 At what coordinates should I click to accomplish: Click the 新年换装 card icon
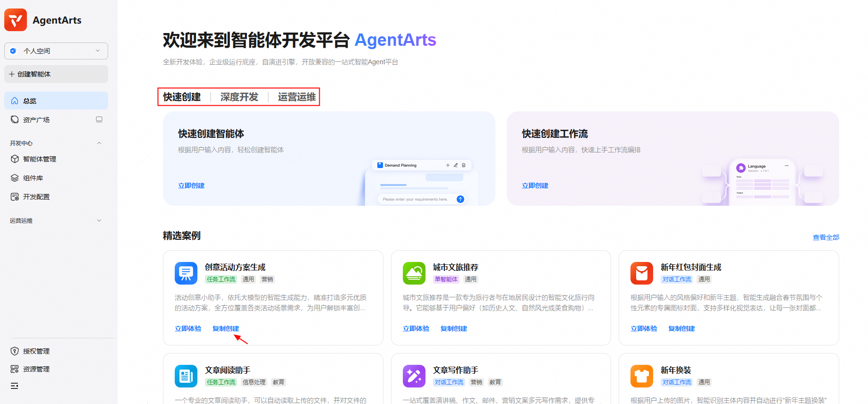click(642, 376)
